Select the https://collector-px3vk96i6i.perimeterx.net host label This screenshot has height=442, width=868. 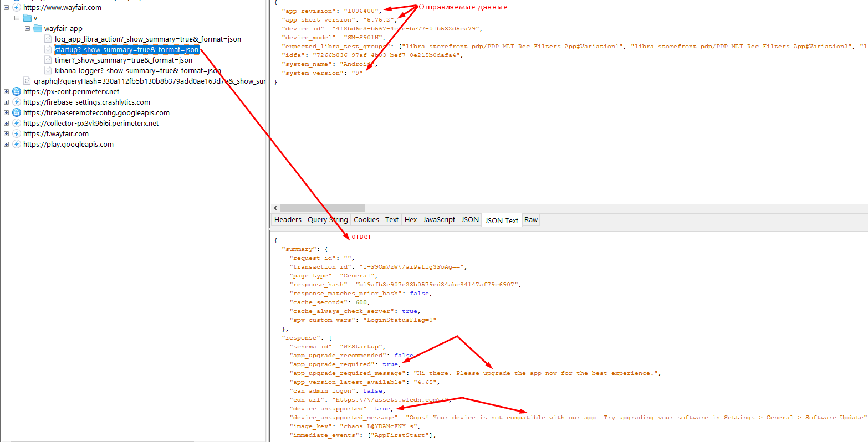click(91, 124)
